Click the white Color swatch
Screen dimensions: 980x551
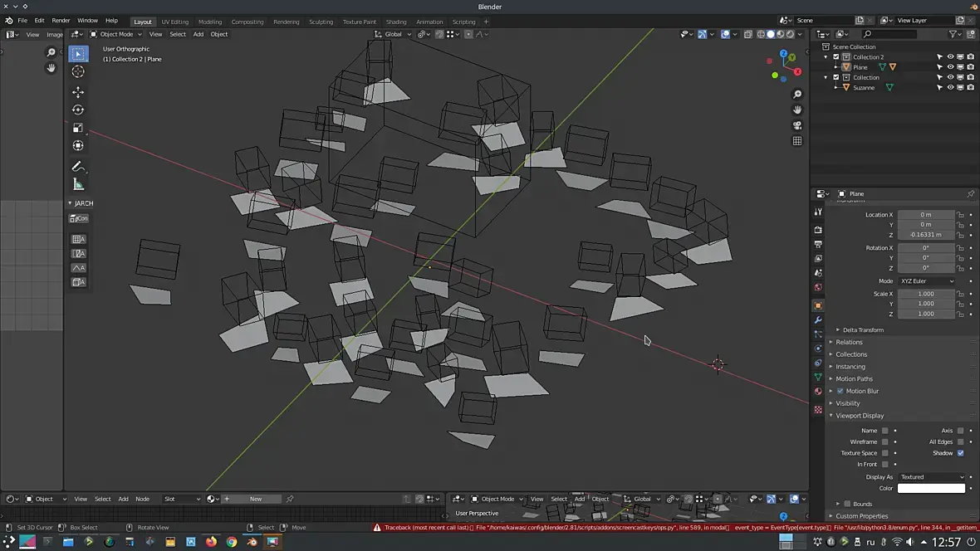[931, 488]
